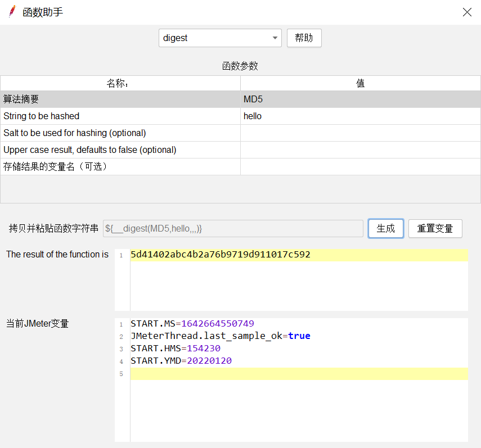The image size is (481, 448).
Task: Click the 重置变量 reset variables button
Action: pyautogui.click(x=435, y=228)
